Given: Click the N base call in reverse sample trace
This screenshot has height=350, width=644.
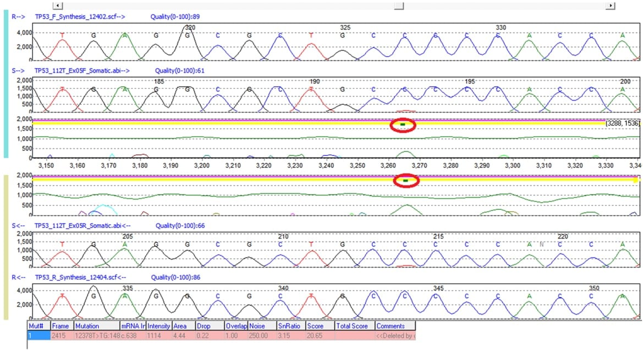Looking at the screenshot, I should [x=541, y=245].
